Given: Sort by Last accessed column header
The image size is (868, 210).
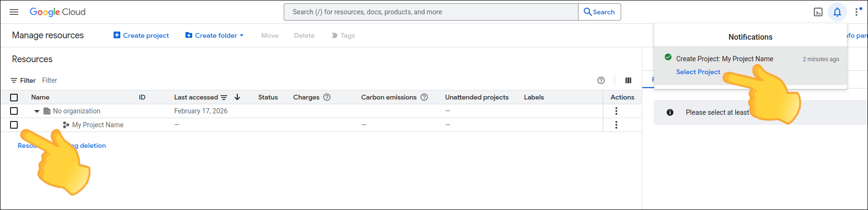Looking at the screenshot, I should click(x=196, y=97).
